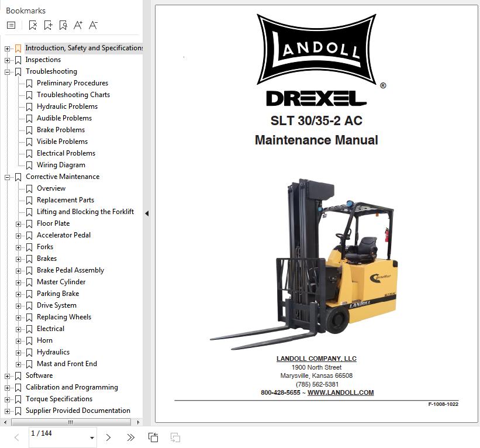
Task: Increase bookmark text size icon
Action: pyautogui.click(x=78, y=25)
